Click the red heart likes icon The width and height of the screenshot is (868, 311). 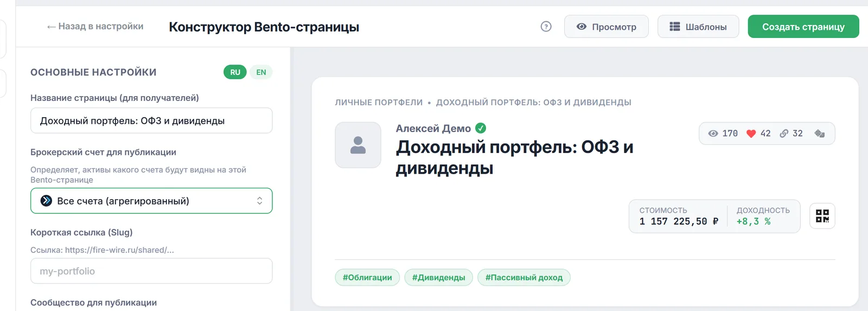[x=751, y=134]
